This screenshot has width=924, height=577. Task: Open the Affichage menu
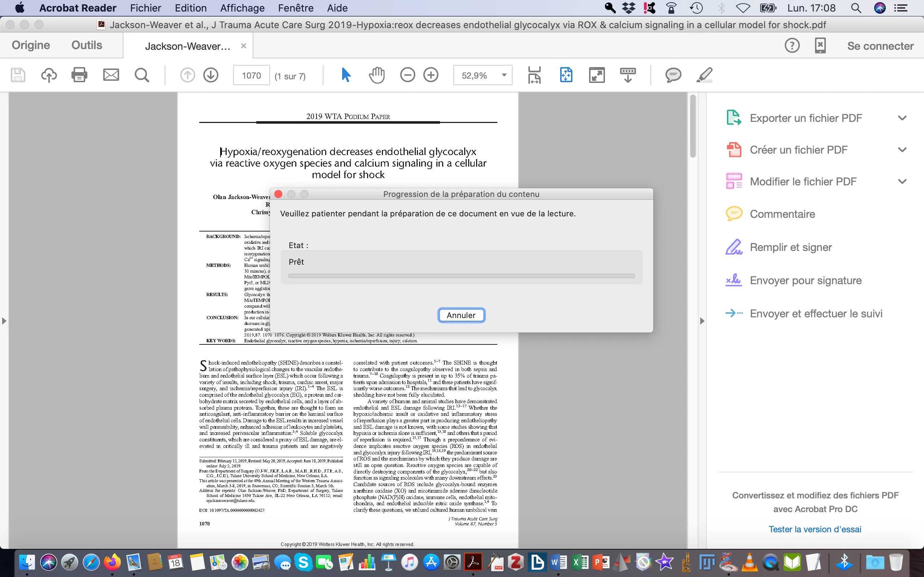242,8
